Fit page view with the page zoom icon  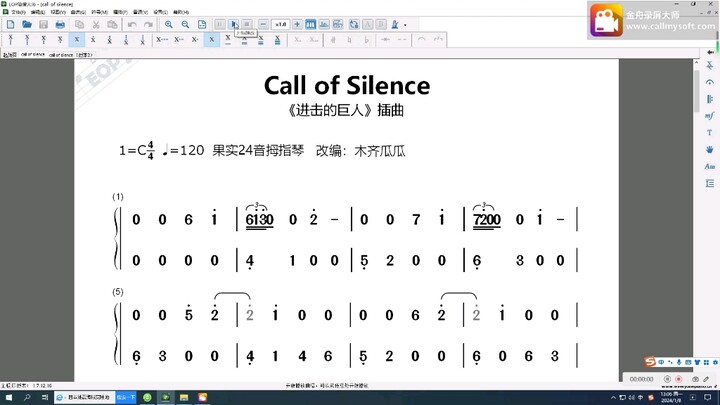202,24
